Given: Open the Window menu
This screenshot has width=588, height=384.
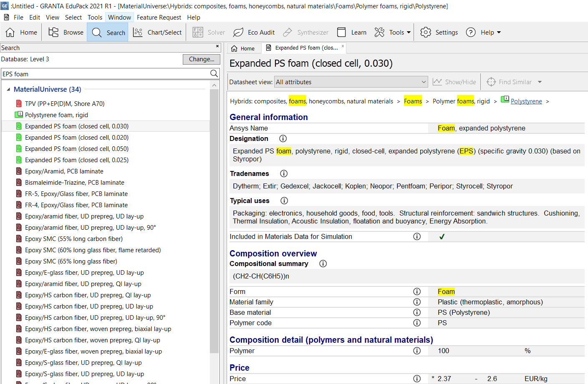Looking at the screenshot, I should point(119,18).
